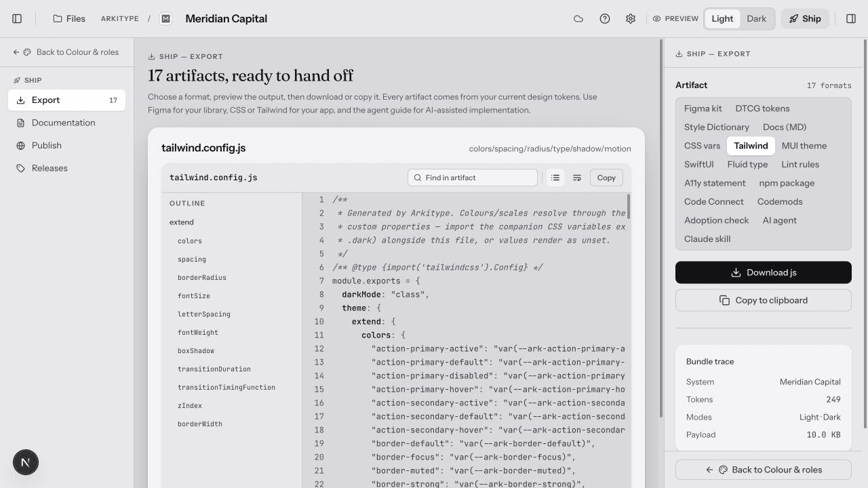Jump to zIndex in the outline

coord(190,406)
